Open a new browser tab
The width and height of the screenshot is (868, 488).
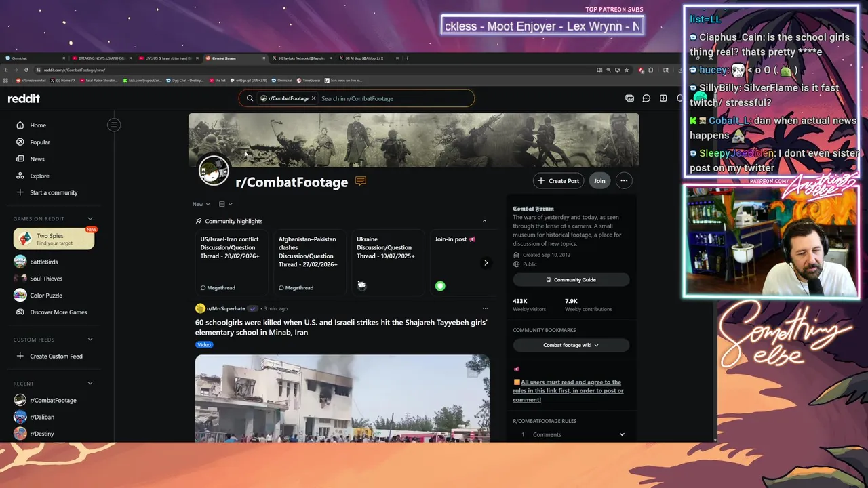[x=407, y=58]
